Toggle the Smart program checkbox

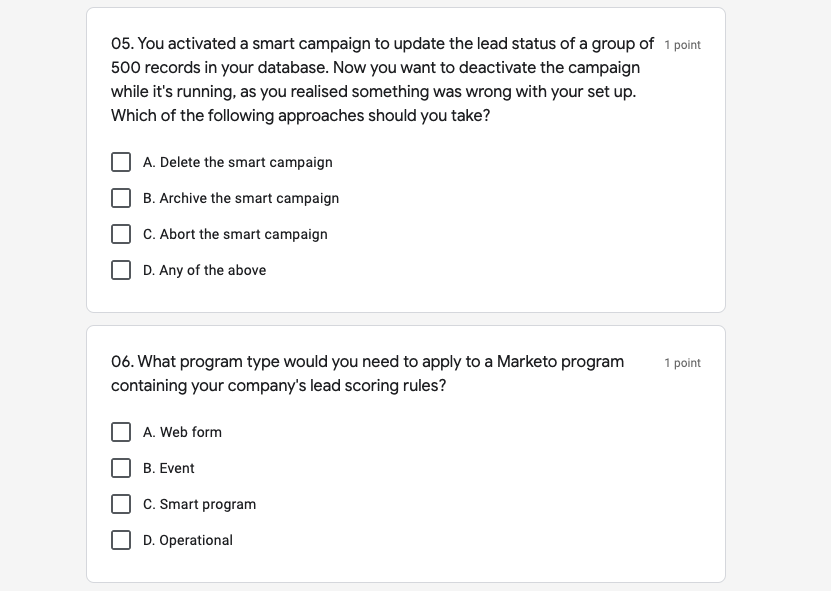(x=121, y=504)
